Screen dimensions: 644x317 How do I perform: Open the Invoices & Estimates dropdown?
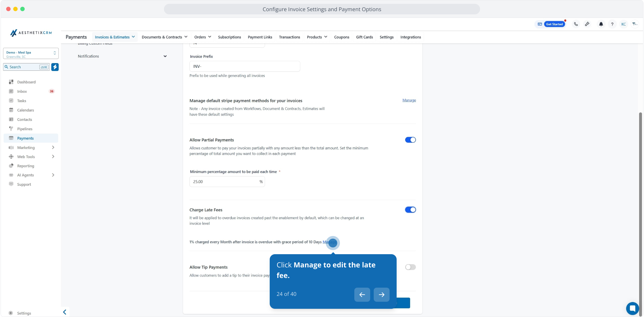[x=115, y=37]
